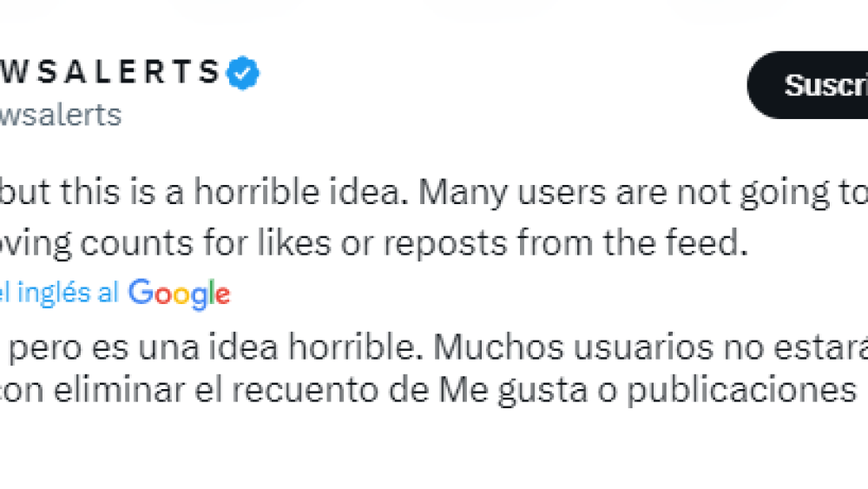
Task: Click the word 'publicaciones' in translated text
Action: pos(743,392)
